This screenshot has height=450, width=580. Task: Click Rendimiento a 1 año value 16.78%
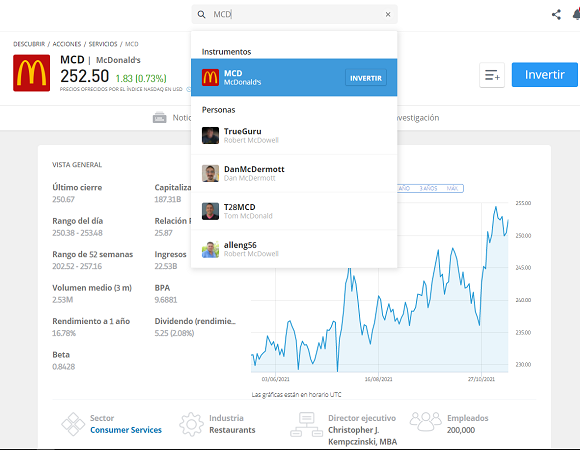point(64,333)
